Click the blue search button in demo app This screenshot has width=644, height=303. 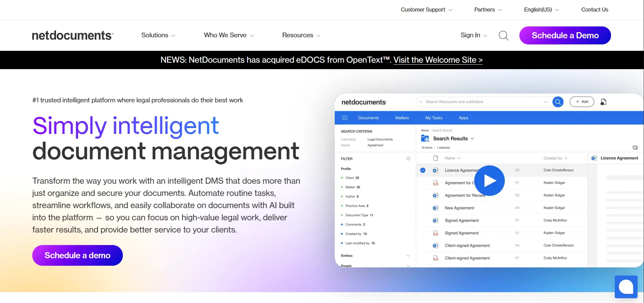[x=558, y=102]
